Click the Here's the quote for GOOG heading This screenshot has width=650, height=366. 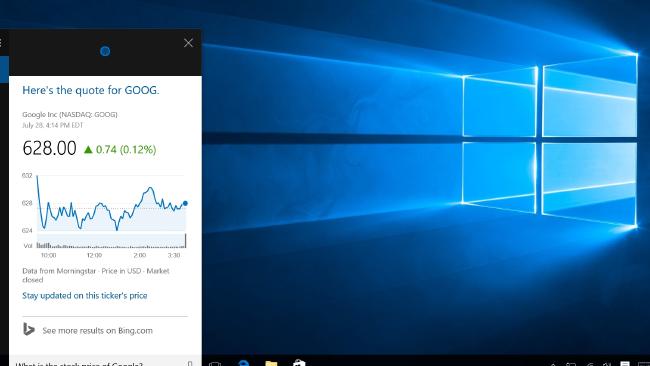91,90
